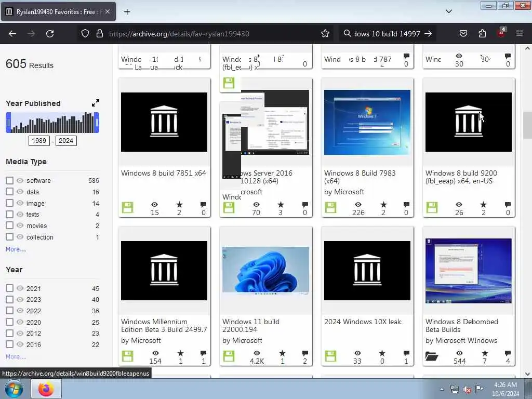Check the texts media type box
The image size is (532, 399).
[9, 214]
